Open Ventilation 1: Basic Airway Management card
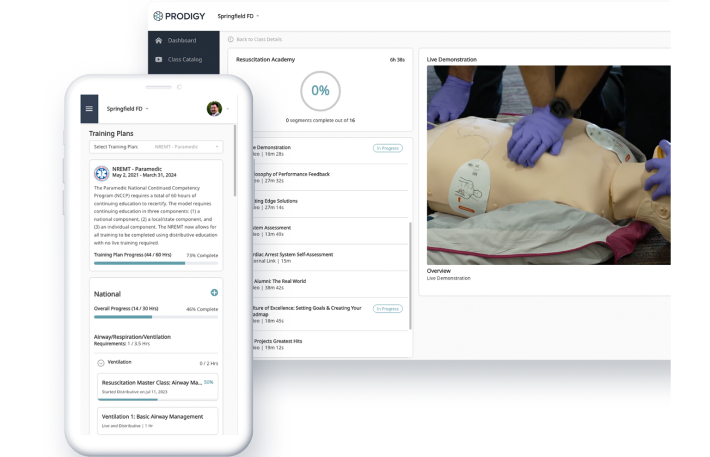Image resolution: width=710 pixels, height=457 pixels. tap(158, 420)
